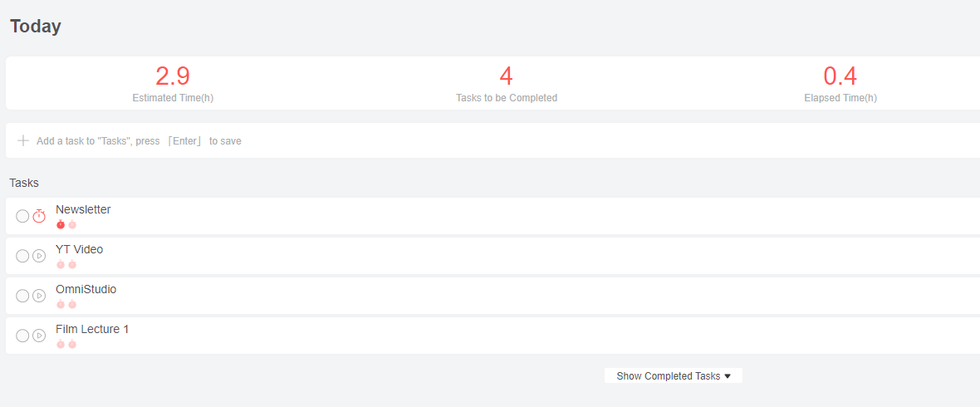The width and height of the screenshot is (980, 407).
Task: Click the second pomodoro icon under OmniStudio
Action: point(72,304)
